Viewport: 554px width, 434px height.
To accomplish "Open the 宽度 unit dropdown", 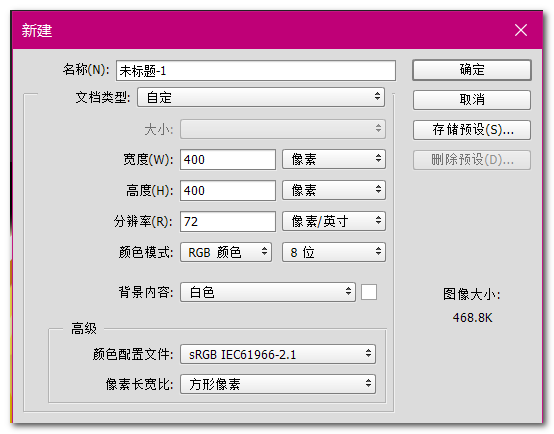I will coord(334,159).
